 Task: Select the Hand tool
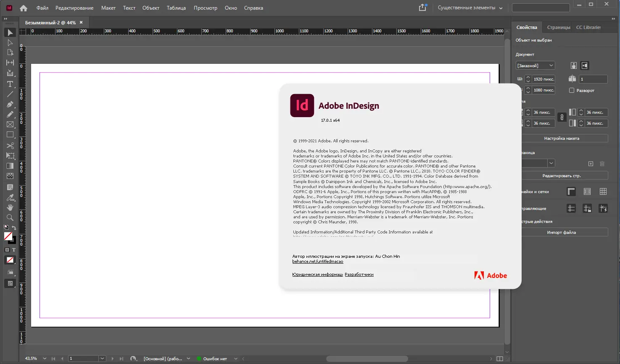(10, 207)
